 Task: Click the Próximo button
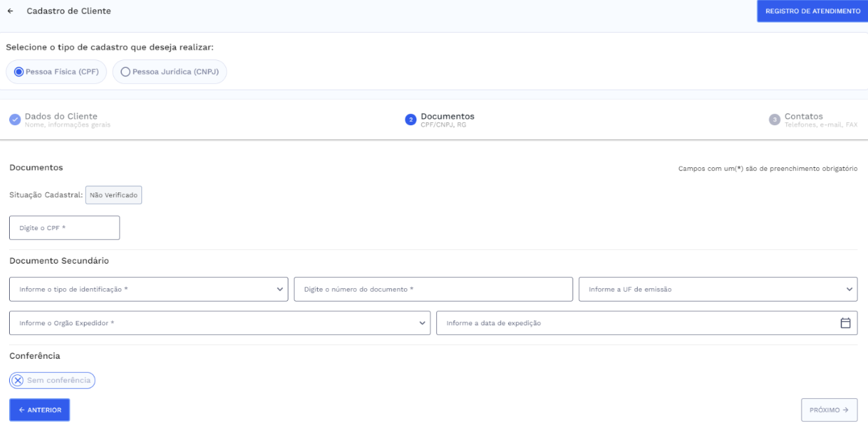(x=829, y=410)
